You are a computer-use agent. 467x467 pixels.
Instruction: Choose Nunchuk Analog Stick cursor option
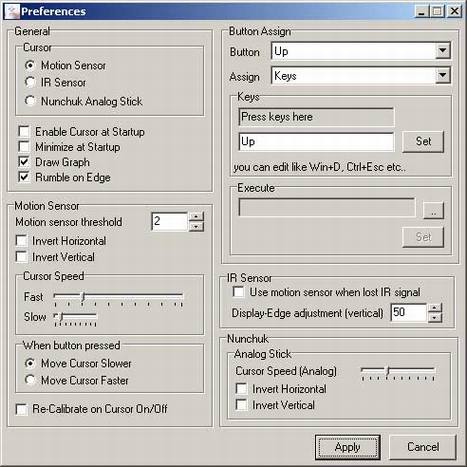coord(30,101)
